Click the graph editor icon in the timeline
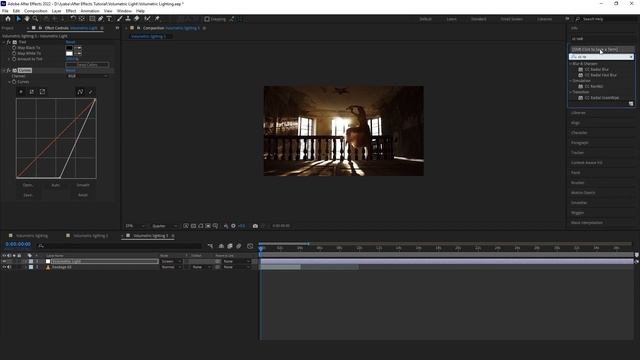The image size is (640, 360). click(x=250, y=246)
